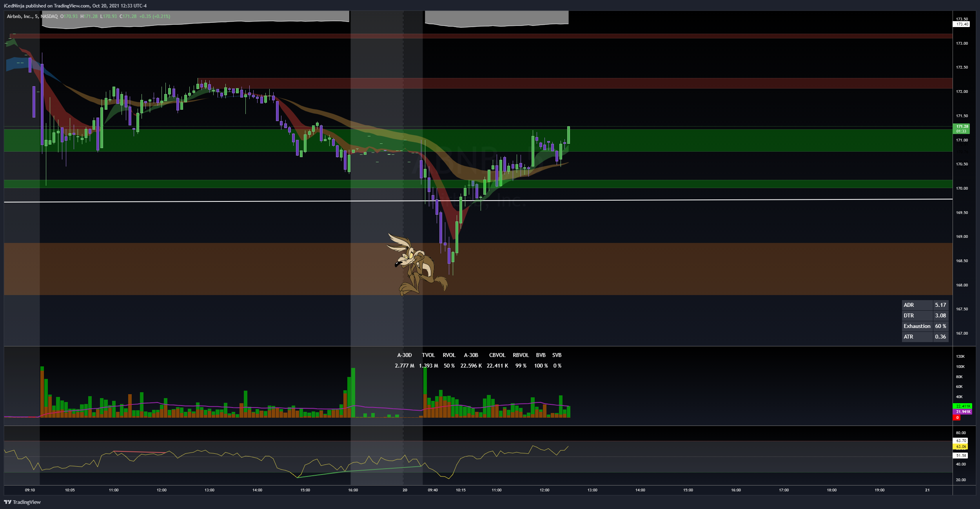
Task: Click the BVB volume column header
Action: [x=541, y=355]
